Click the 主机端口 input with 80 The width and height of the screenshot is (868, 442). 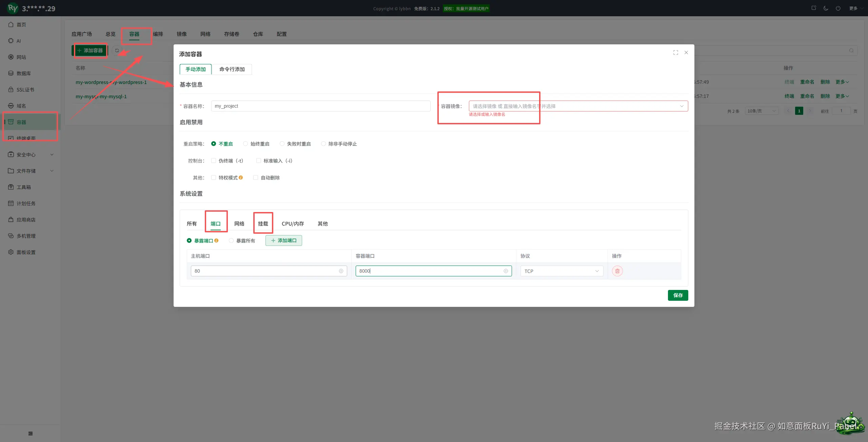[269, 271]
